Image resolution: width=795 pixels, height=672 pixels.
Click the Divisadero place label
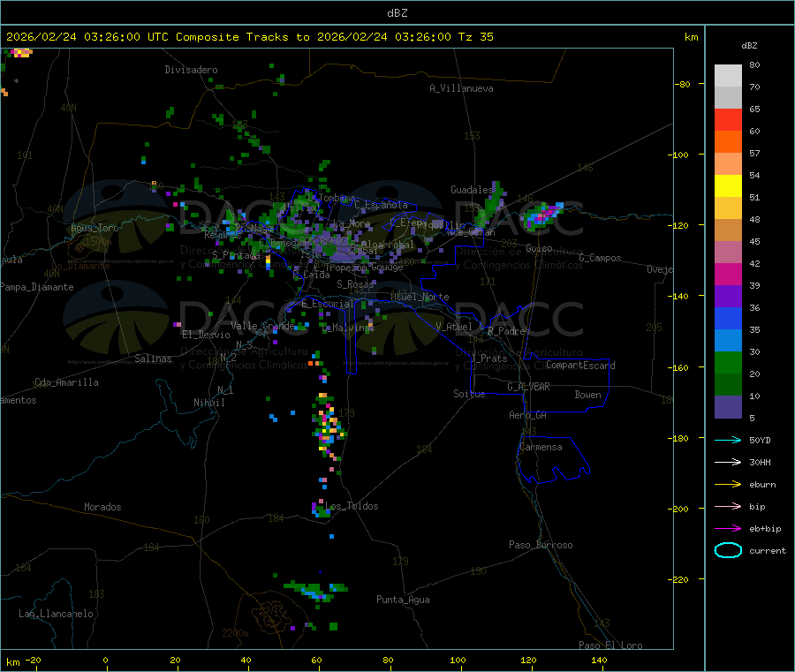pyautogui.click(x=191, y=70)
